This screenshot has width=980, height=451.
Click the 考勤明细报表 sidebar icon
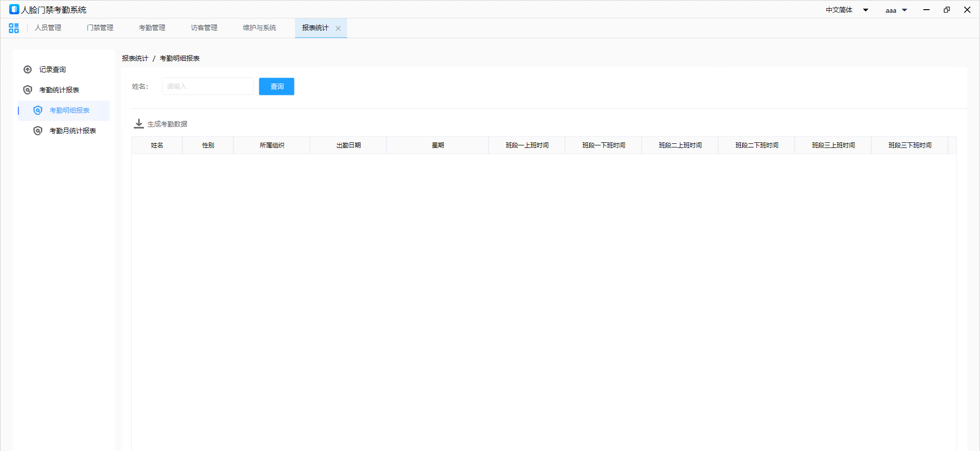tap(38, 110)
